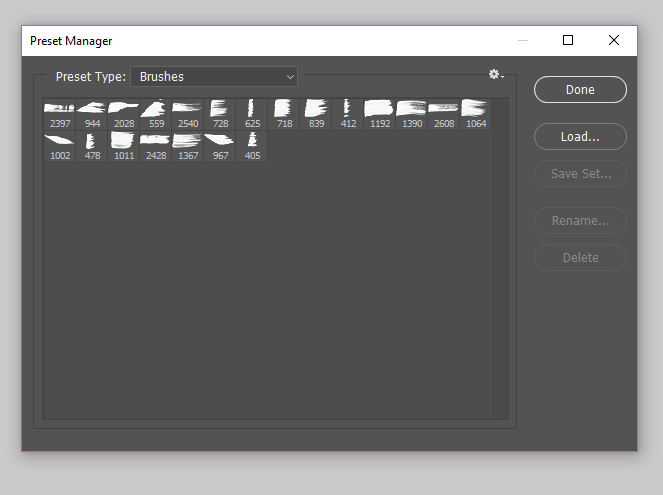This screenshot has width=663, height=495.
Task: Select the 728 brush preset
Action: click(x=220, y=114)
